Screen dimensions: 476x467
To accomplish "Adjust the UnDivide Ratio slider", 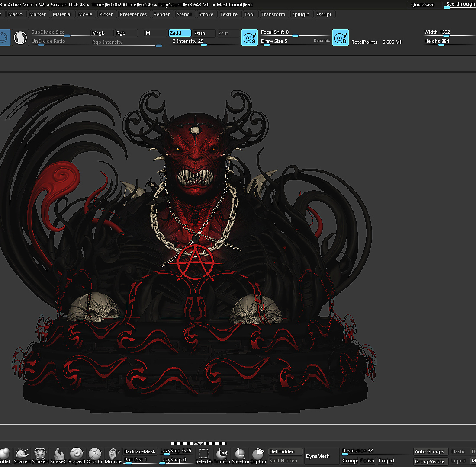I will pyautogui.click(x=60, y=42).
